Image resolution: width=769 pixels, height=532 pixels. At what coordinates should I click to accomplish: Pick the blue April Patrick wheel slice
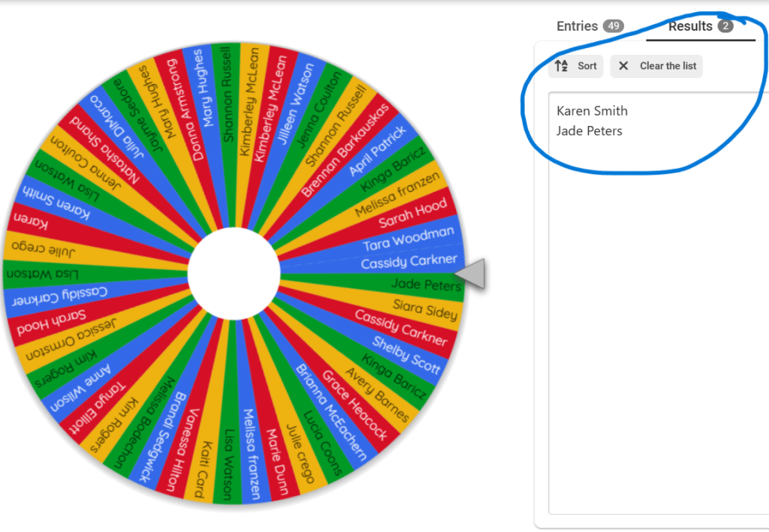377,151
